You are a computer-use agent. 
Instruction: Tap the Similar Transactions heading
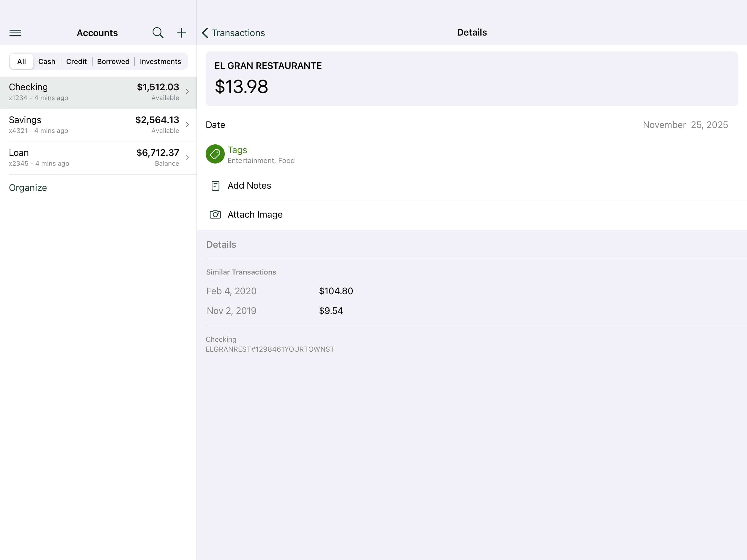point(241,272)
